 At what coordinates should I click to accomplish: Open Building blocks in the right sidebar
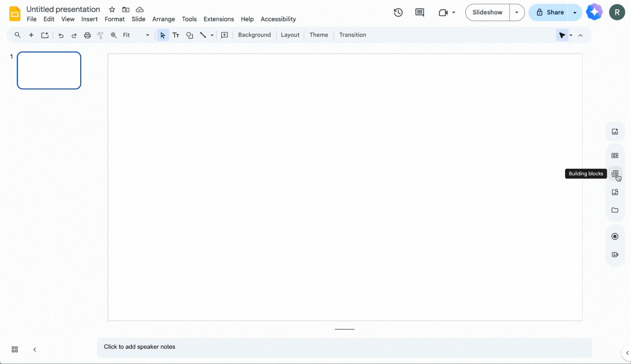click(x=614, y=174)
